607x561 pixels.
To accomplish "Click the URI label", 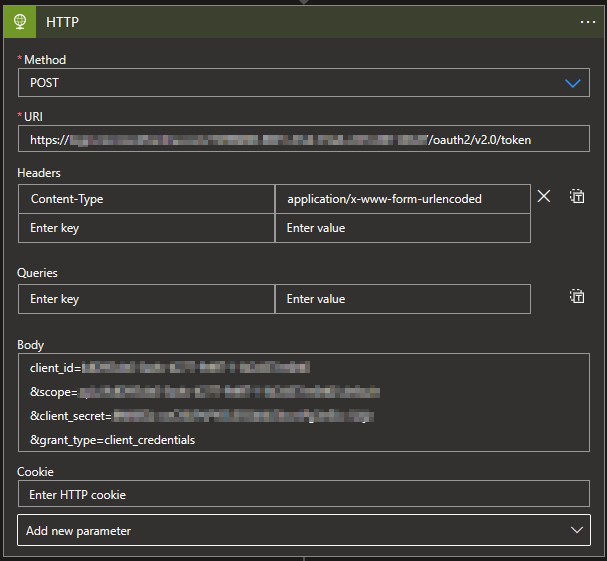I will 33,117.
